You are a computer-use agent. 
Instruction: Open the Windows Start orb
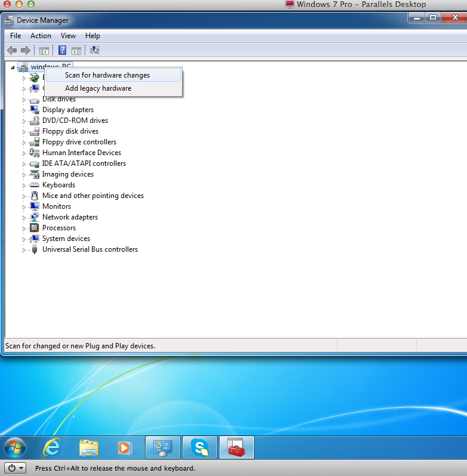14,448
